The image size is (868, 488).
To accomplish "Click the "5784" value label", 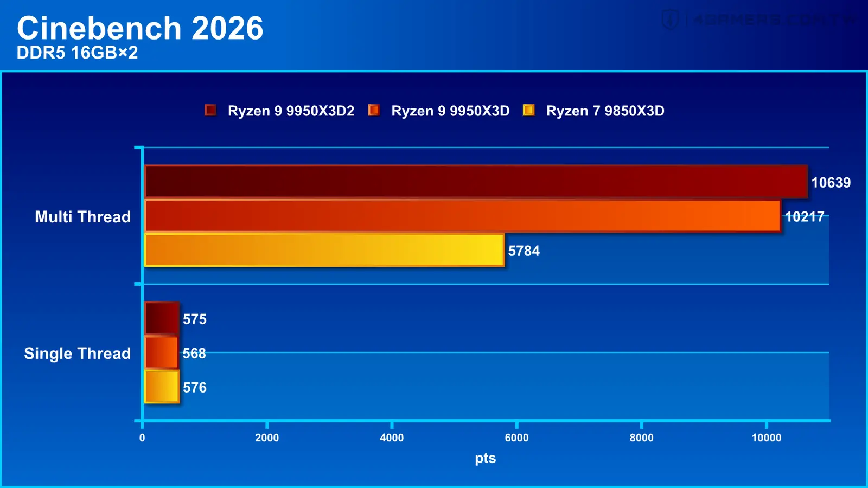I will pyautogui.click(x=524, y=251).
